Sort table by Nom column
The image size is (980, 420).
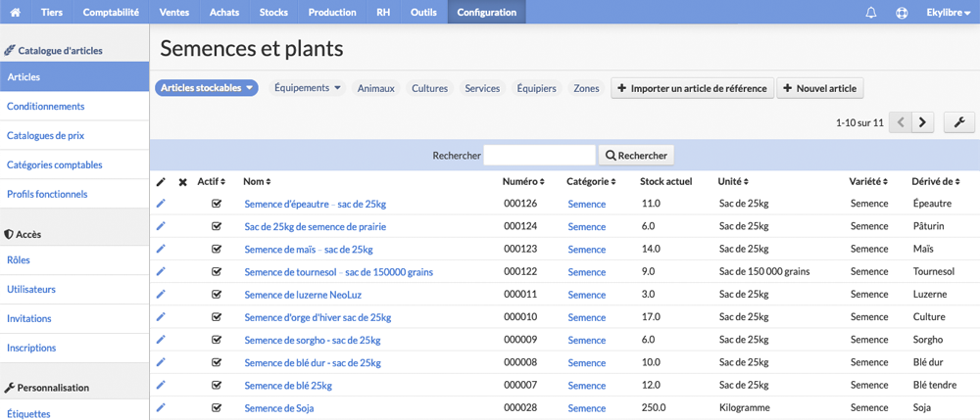pyautogui.click(x=257, y=181)
